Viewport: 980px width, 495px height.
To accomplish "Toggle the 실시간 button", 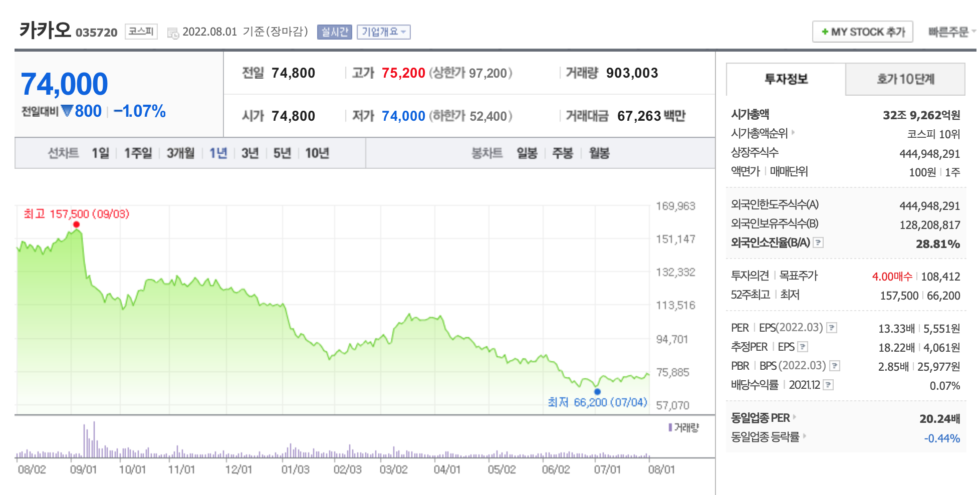I will (335, 32).
